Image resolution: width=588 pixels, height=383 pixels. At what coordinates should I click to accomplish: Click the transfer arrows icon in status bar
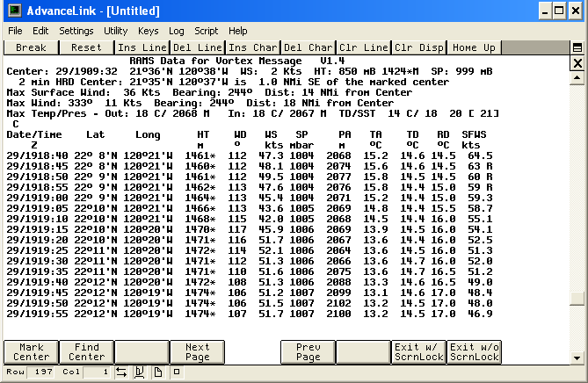(121, 372)
